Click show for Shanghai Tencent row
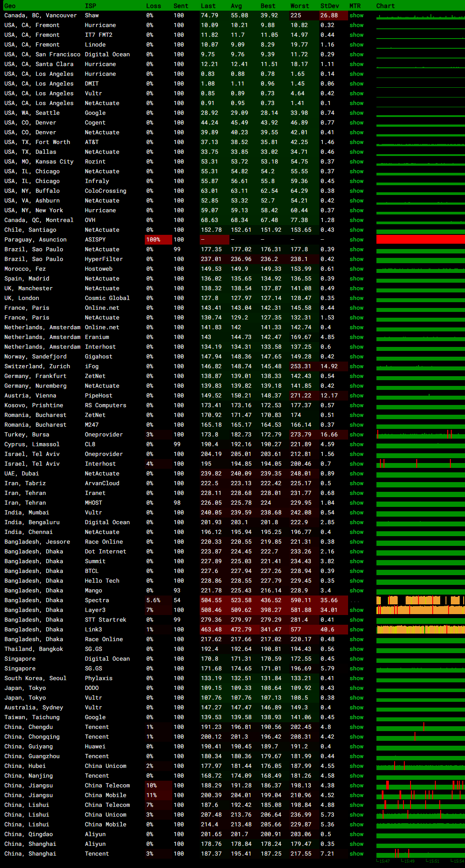Image resolution: width=465 pixels, height=868 pixels. coord(356,854)
